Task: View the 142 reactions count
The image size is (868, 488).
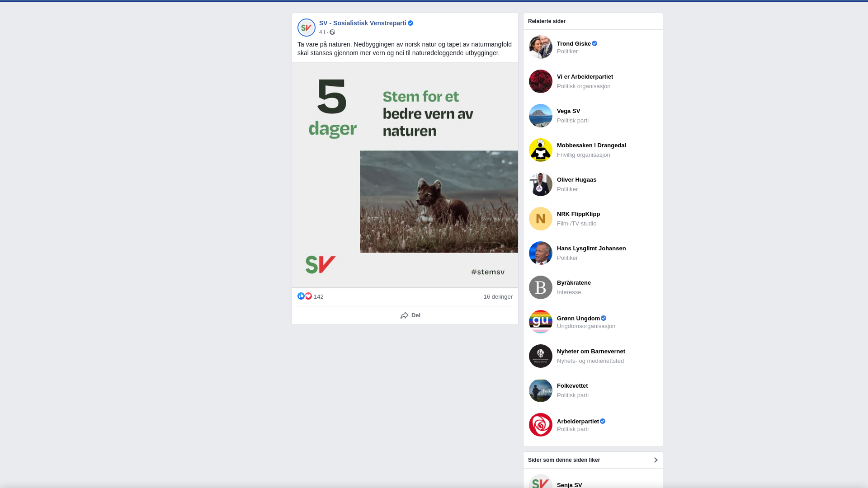Action: click(319, 297)
